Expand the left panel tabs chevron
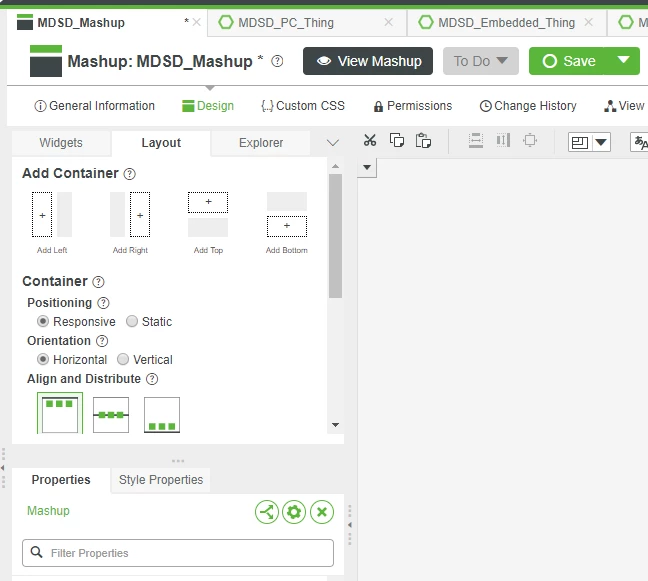The height and width of the screenshot is (581, 648). pyautogui.click(x=333, y=143)
